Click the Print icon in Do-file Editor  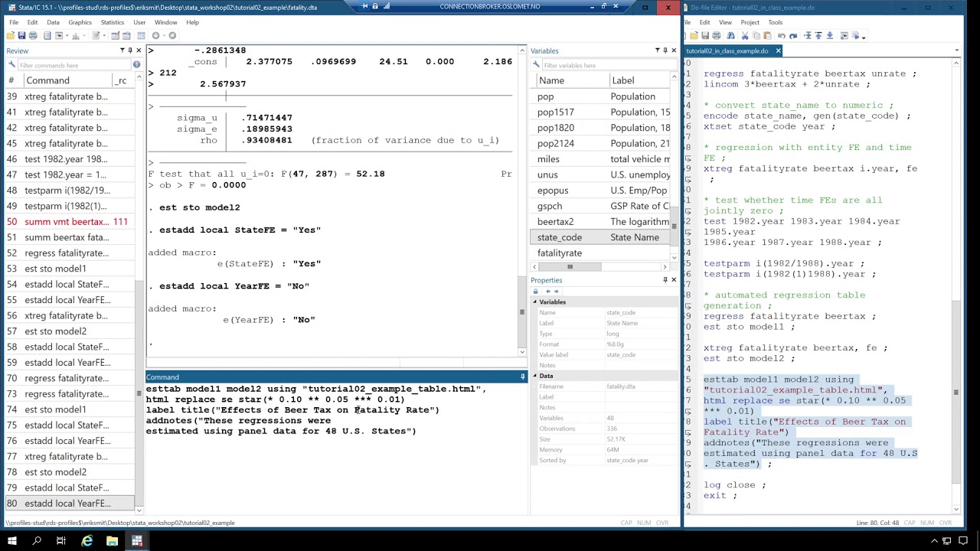click(717, 35)
